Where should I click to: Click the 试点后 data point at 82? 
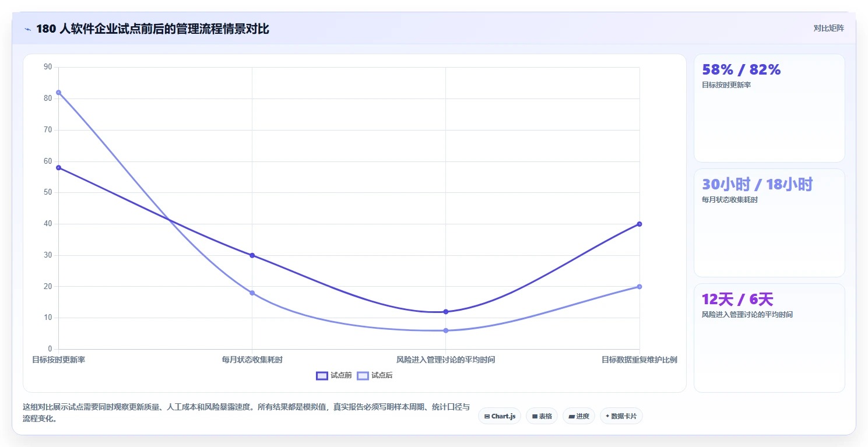pyautogui.click(x=58, y=93)
